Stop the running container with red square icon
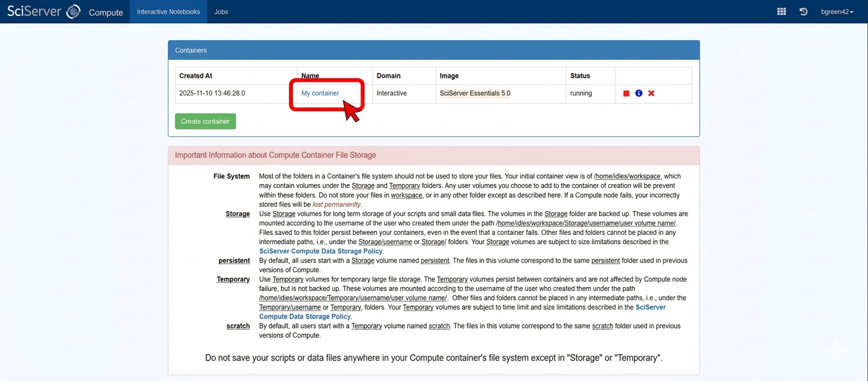 (626, 94)
